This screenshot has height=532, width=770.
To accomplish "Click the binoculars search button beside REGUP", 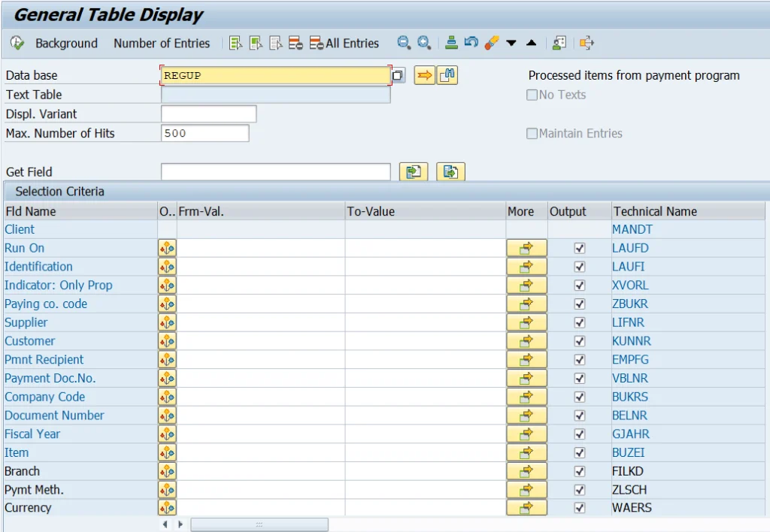I will click(x=447, y=75).
